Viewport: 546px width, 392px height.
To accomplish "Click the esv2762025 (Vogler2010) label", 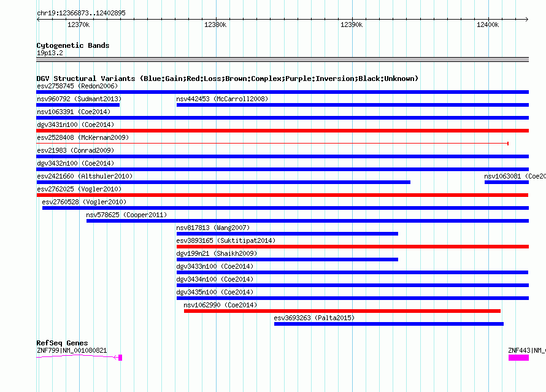I will point(79,189).
